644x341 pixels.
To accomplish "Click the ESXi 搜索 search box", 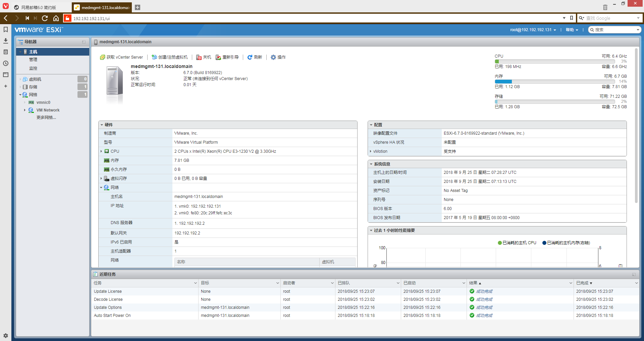I will click(x=614, y=30).
